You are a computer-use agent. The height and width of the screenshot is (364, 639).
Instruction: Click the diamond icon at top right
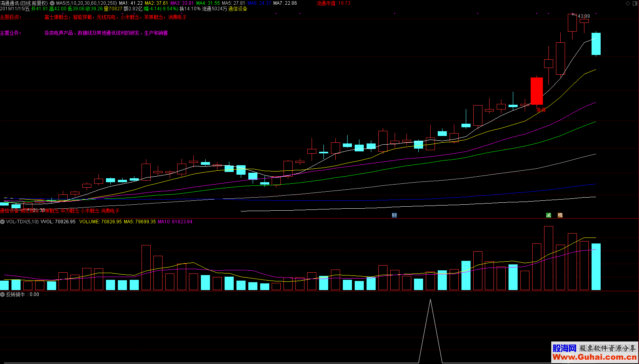click(628, 3)
